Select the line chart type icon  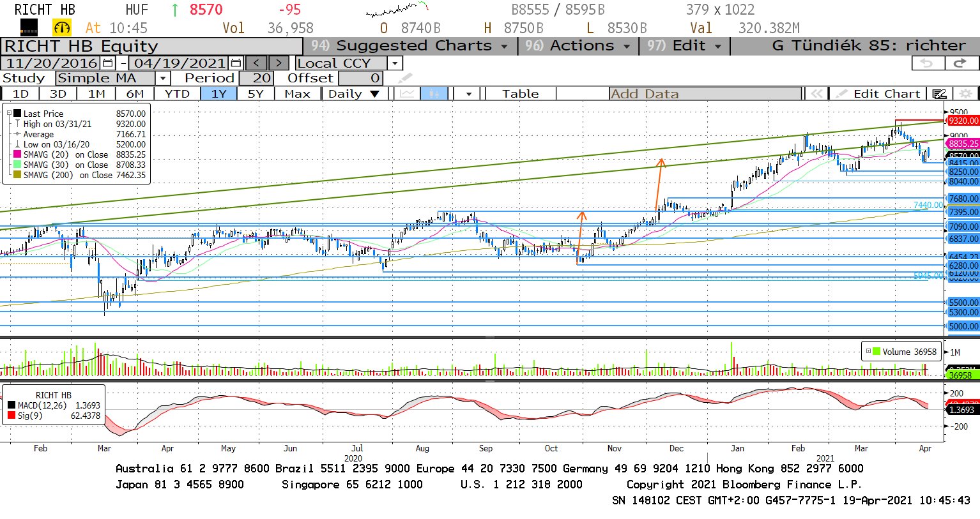(x=407, y=94)
